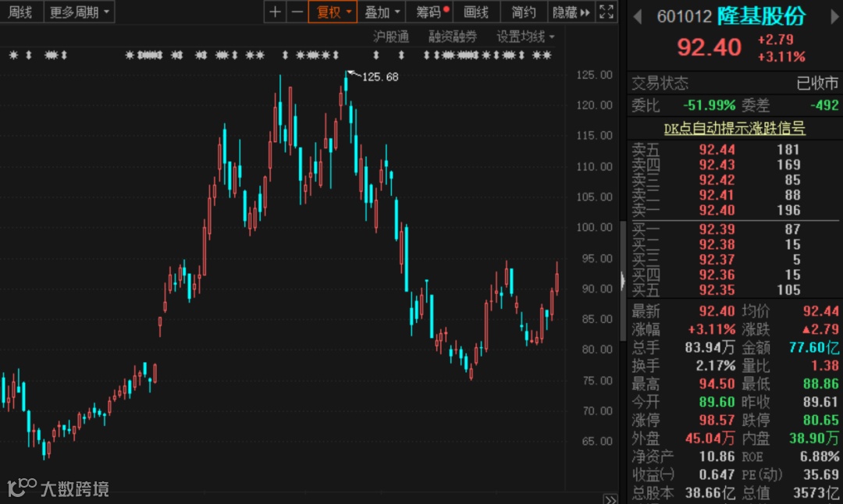The image size is (843, 504).
Task: Click PE(动) value 35.69
Action: tap(821, 475)
